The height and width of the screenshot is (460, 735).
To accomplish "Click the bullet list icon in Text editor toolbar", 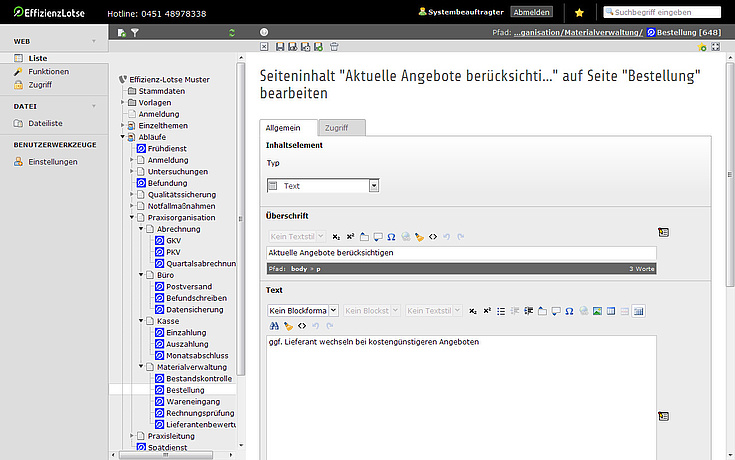I will coord(501,311).
